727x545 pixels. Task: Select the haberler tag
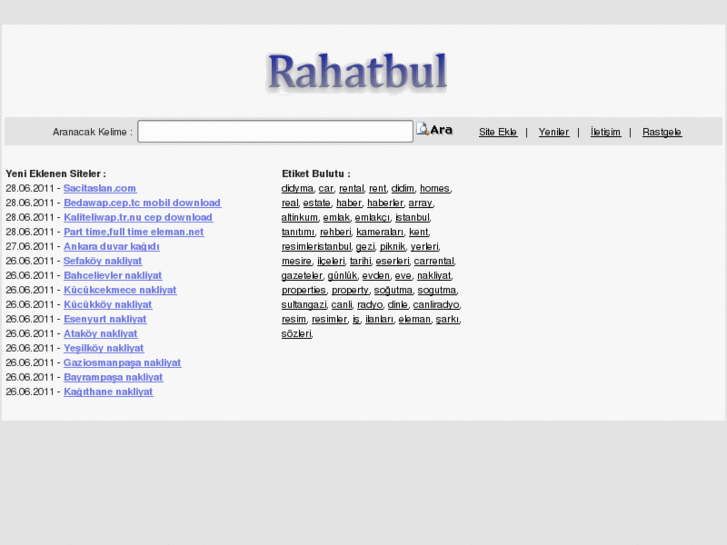click(385, 203)
